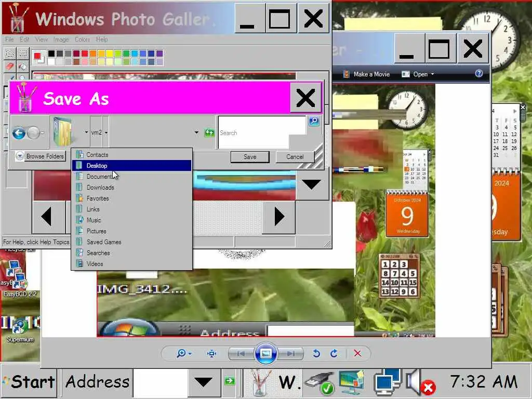Click the black down arrow scroll button in Paint
Image resolution: width=532 pixels, height=399 pixels.
[x=312, y=184]
